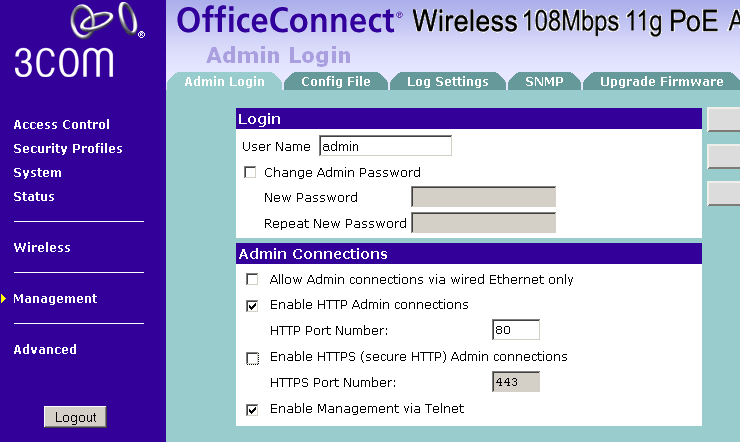Uncheck Enable Management via Telnet
Image resolution: width=740 pixels, height=442 pixels.
pyautogui.click(x=252, y=409)
